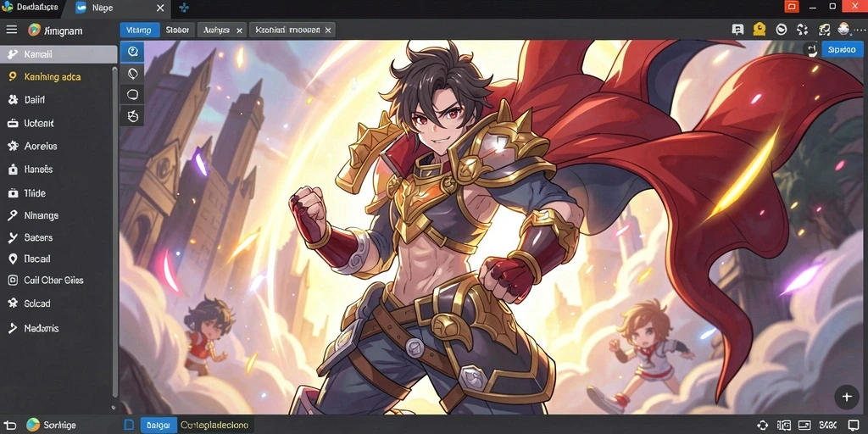Open the Steer tab
The width and height of the screenshot is (868, 434).
coord(177,30)
